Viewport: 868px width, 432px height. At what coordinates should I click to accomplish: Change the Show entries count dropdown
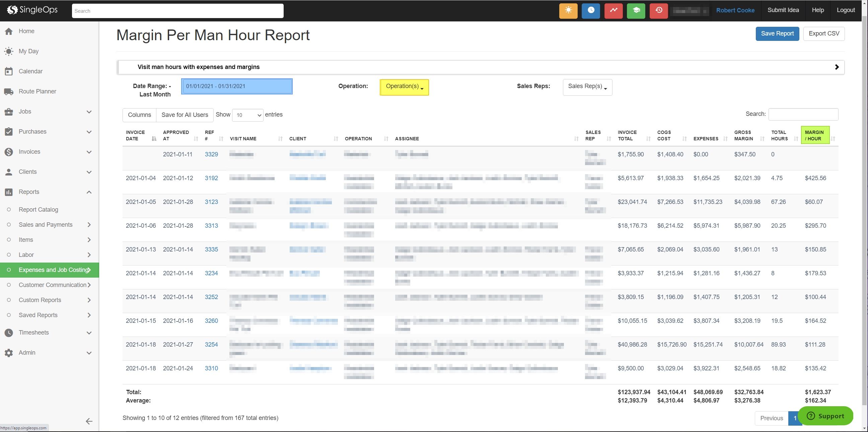point(248,115)
